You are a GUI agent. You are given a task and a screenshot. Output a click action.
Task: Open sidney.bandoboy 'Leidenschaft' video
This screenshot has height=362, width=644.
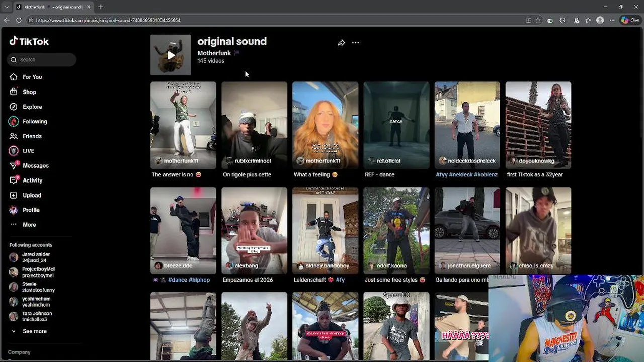[x=325, y=230]
